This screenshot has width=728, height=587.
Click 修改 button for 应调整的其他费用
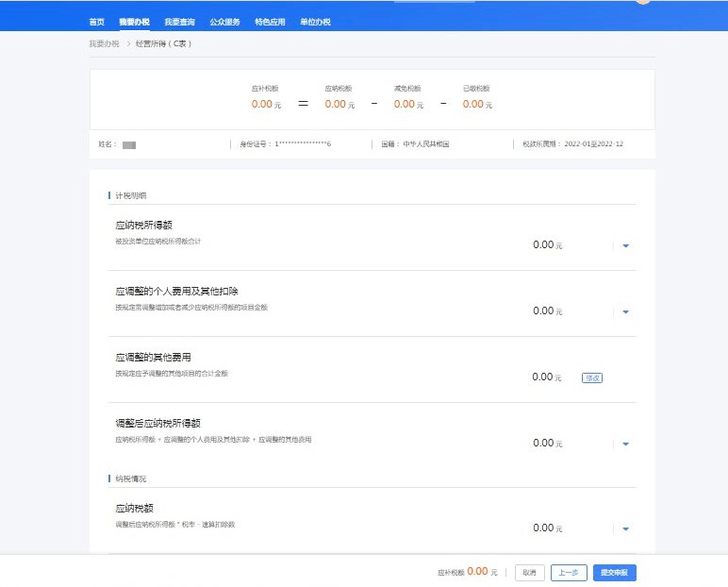[x=592, y=377]
